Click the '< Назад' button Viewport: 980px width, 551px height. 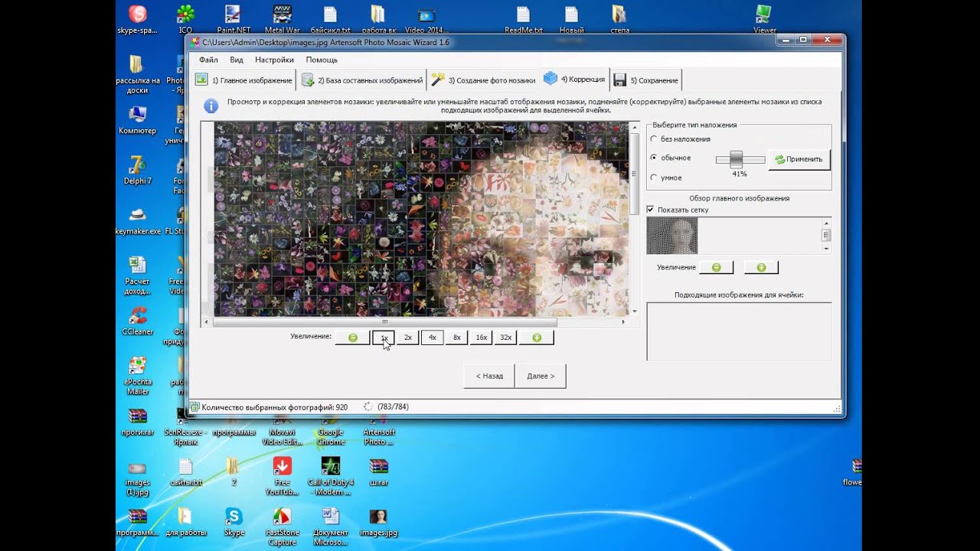pos(489,376)
